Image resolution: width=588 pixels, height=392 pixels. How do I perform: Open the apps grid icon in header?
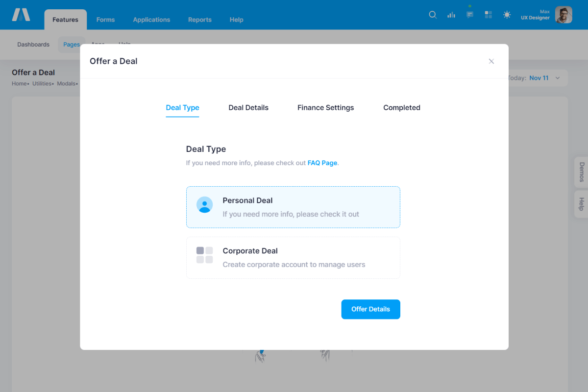coord(488,15)
